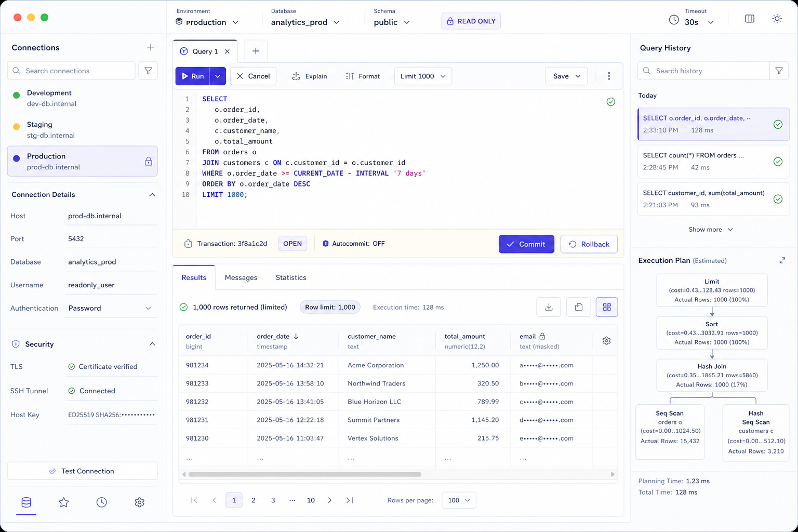Open the Database analytics_prod dropdown
The height and width of the screenshot is (532, 798).
(305, 22)
